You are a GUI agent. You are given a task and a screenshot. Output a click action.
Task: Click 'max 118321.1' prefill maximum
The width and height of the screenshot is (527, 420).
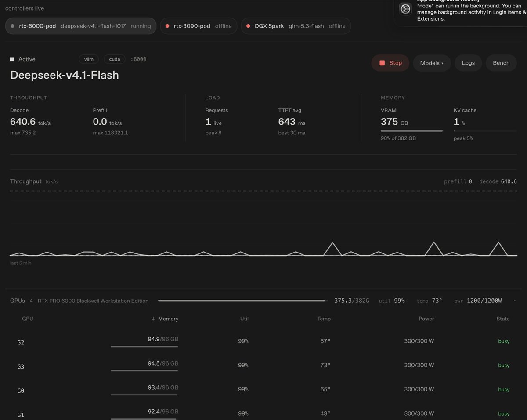tap(110, 133)
